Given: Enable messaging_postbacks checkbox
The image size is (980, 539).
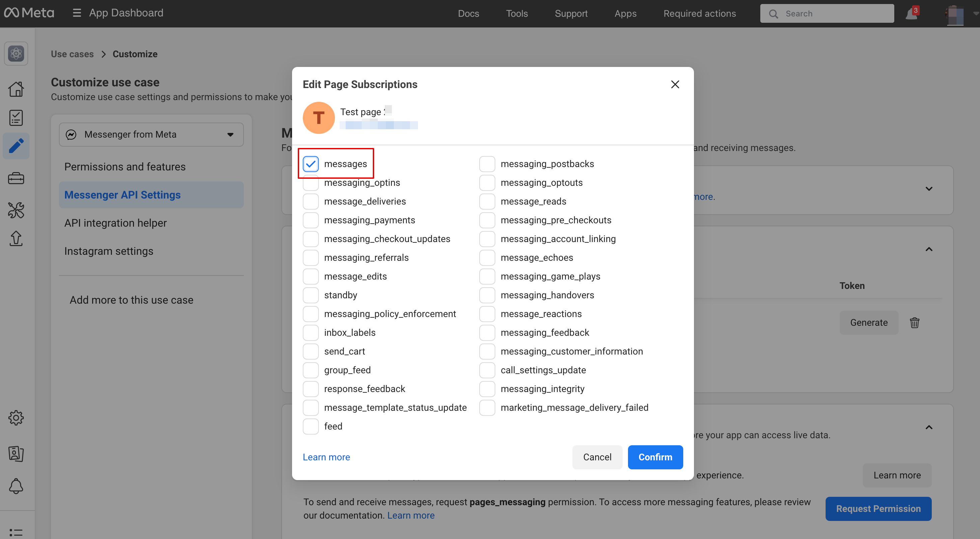Looking at the screenshot, I should point(487,164).
